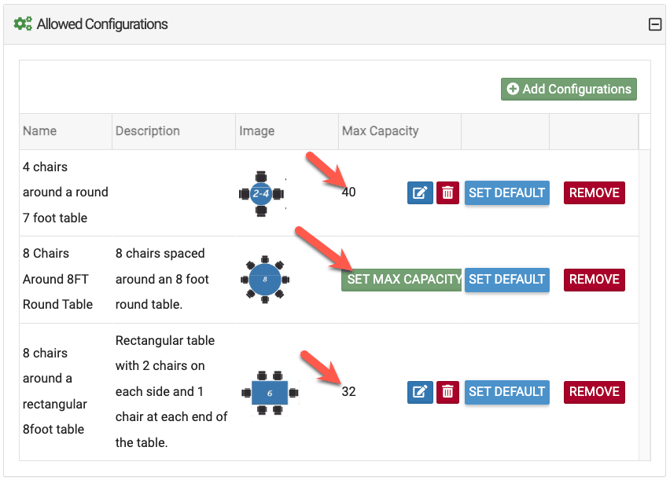
Task: Open the 2-4 round table diagram image
Action: [262, 193]
